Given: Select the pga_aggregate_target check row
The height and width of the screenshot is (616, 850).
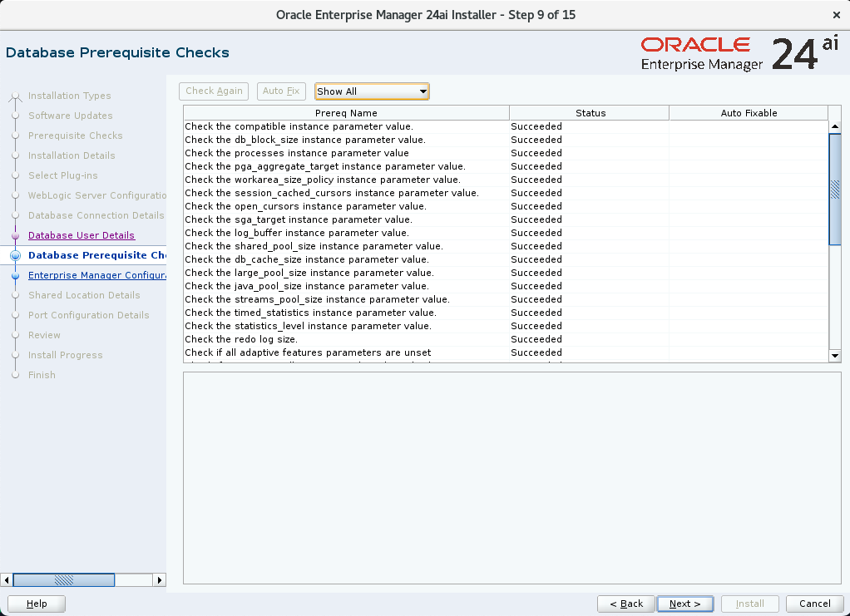Looking at the screenshot, I should pyautogui.click(x=506, y=166).
